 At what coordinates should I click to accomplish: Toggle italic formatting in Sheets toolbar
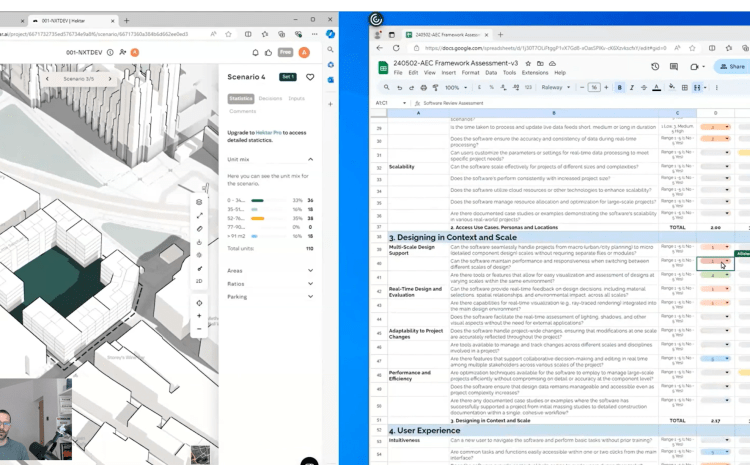click(x=632, y=88)
